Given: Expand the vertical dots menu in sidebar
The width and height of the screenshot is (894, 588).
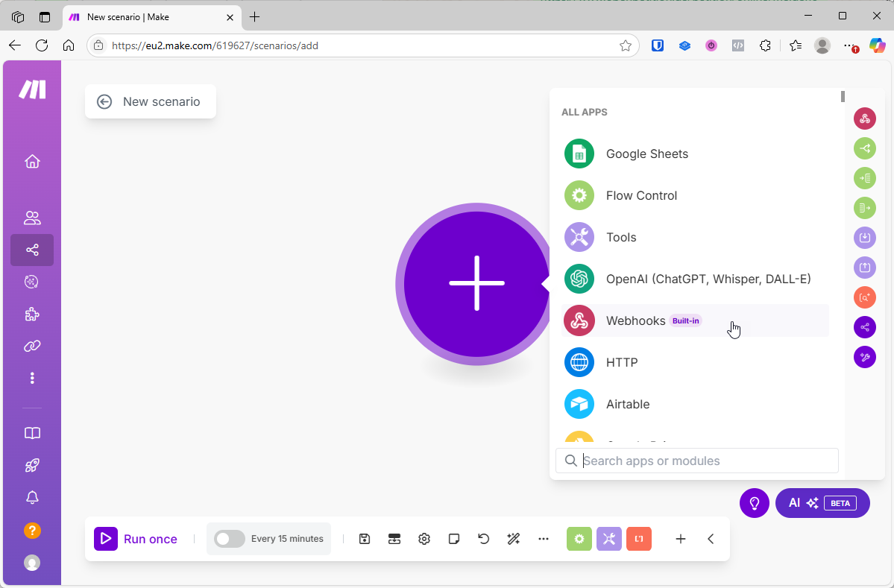Looking at the screenshot, I should pos(32,379).
